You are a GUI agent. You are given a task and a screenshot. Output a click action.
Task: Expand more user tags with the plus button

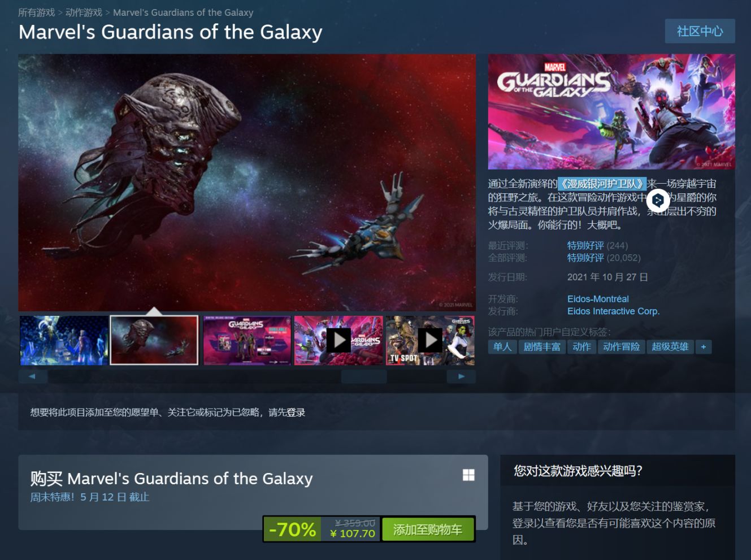click(704, 347)
